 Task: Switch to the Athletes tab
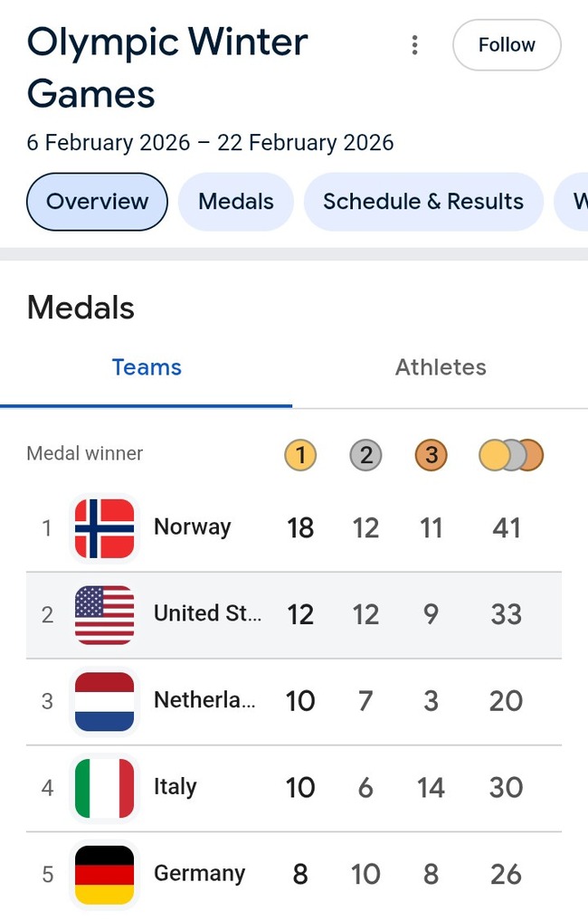pos(441,367)
